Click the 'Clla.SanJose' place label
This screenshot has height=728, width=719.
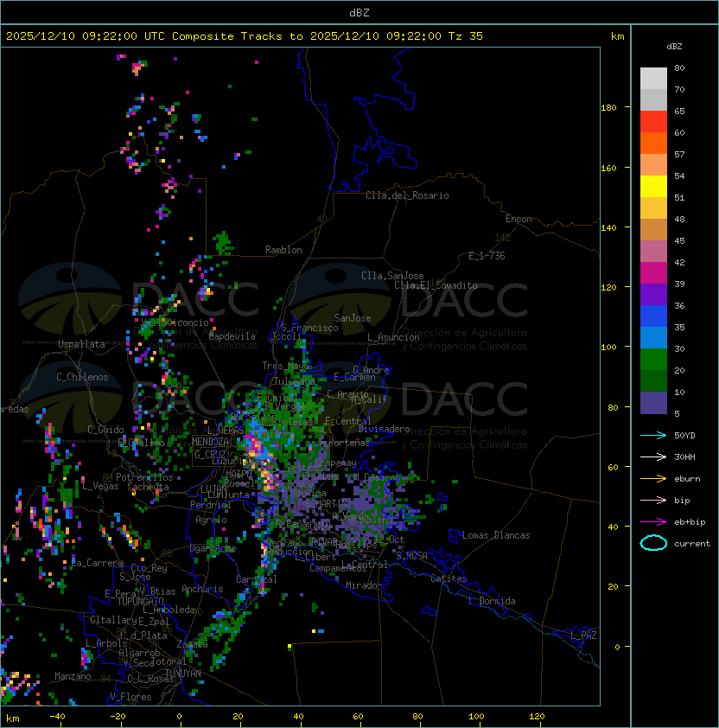coord(392,276)
